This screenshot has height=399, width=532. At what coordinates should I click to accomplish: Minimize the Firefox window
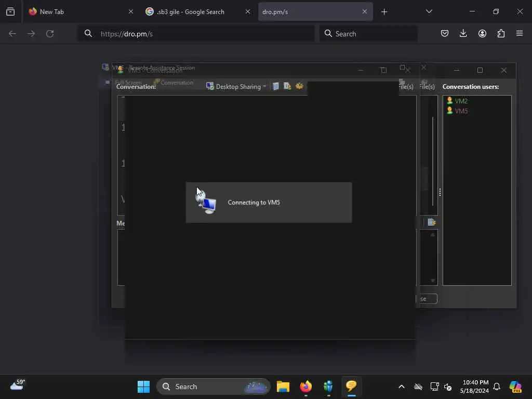(472, 11)
